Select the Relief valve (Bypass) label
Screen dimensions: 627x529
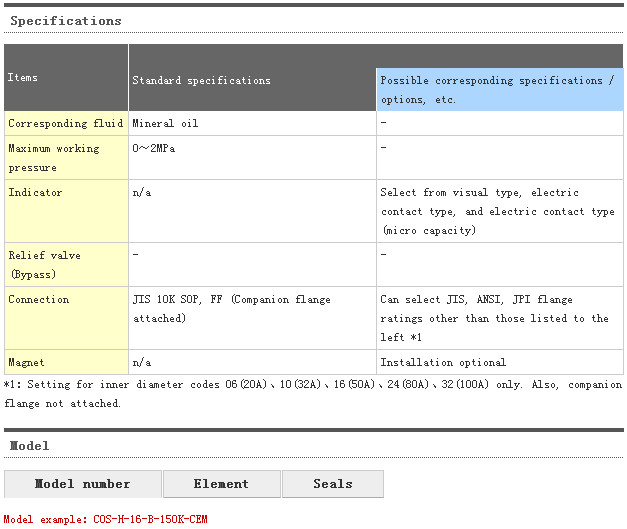(45, 264)
